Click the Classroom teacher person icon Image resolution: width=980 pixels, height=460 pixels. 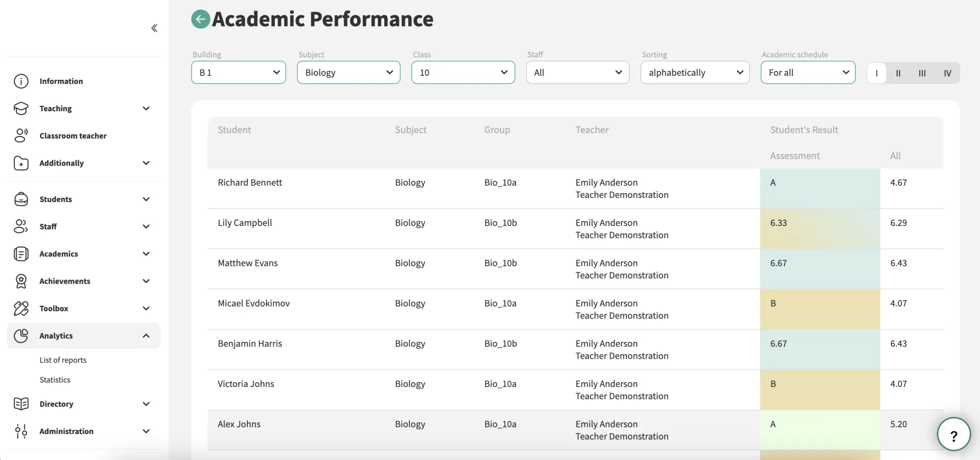click(x=21, y=136)
